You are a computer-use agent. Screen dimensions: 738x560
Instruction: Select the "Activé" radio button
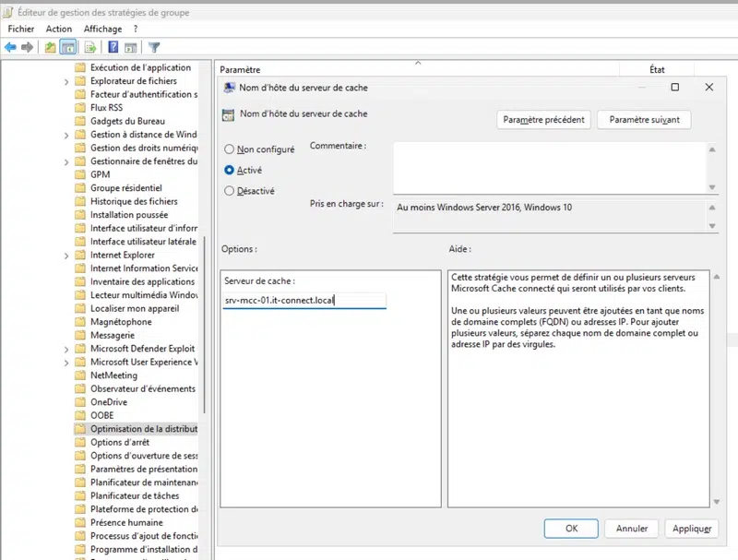click(x=230, y=170)
